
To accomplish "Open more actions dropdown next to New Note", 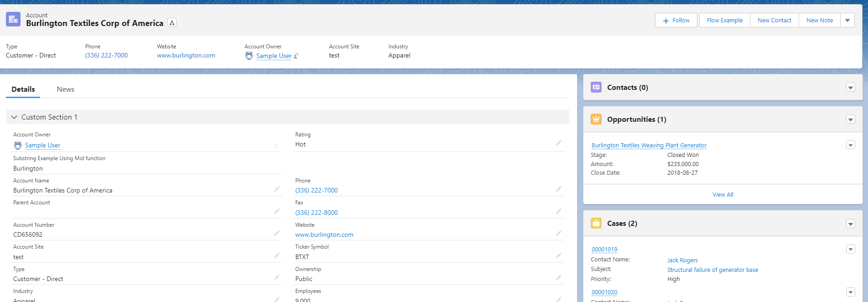I will [x=847, y=20].
